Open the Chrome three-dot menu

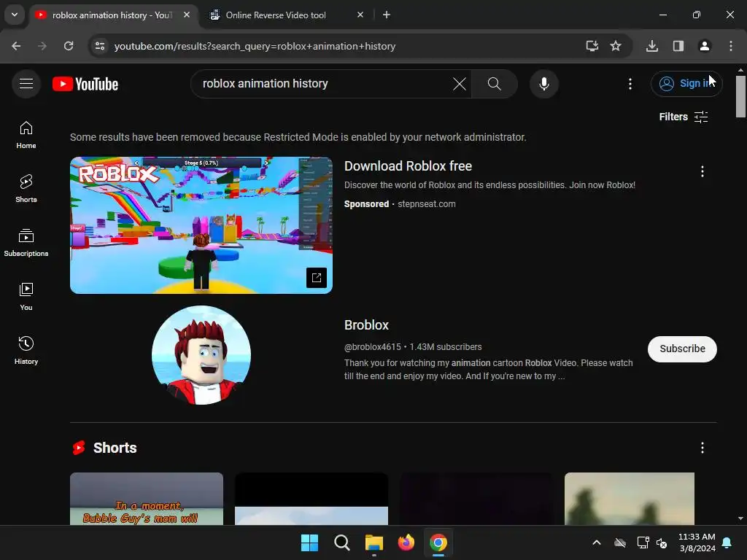pos(730,46)
